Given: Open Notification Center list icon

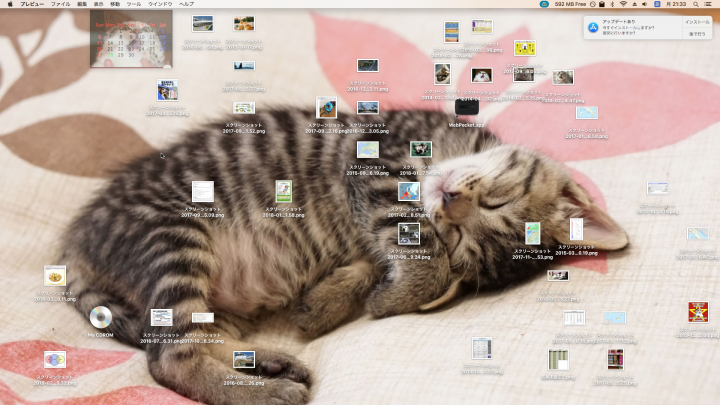Looking at the screenshot, I should [709, 5].
